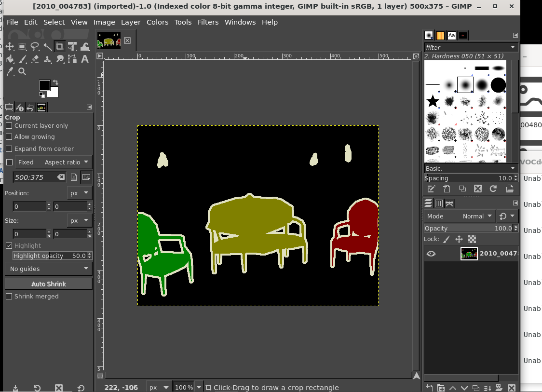Select the Paths tool

(x=72, y=59)
